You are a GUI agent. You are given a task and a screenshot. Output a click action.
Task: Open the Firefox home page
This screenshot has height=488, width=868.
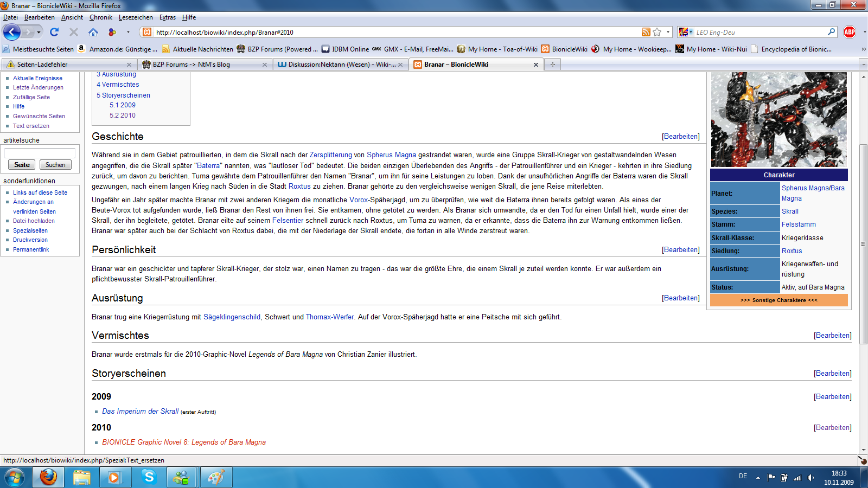pyautogui.click(x=93, y=31)
